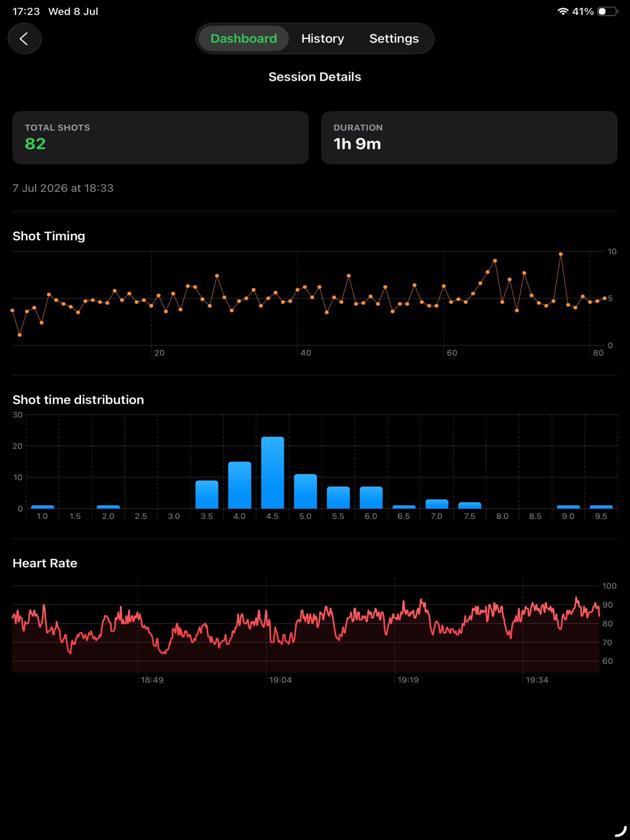Viewport: 630px width, 840px height.
Task: Tap the 6.0 distribution bar
Action: [371, 497]
